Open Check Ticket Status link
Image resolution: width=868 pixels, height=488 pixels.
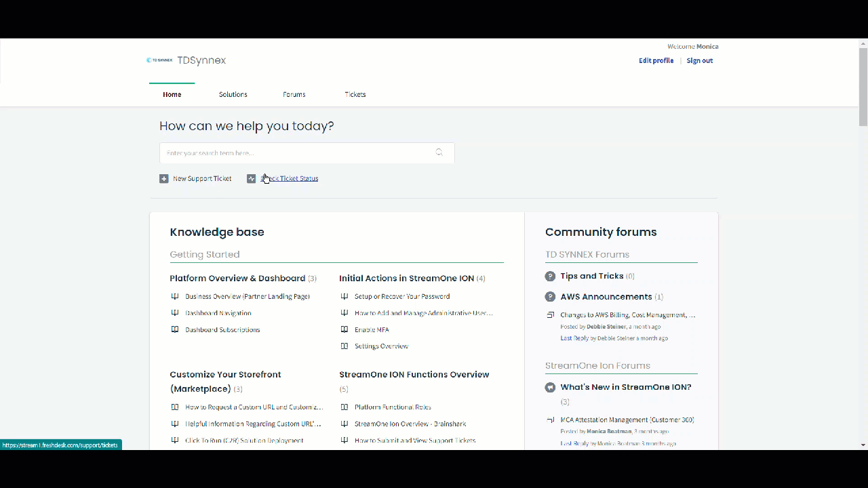[x=290, y=179]
